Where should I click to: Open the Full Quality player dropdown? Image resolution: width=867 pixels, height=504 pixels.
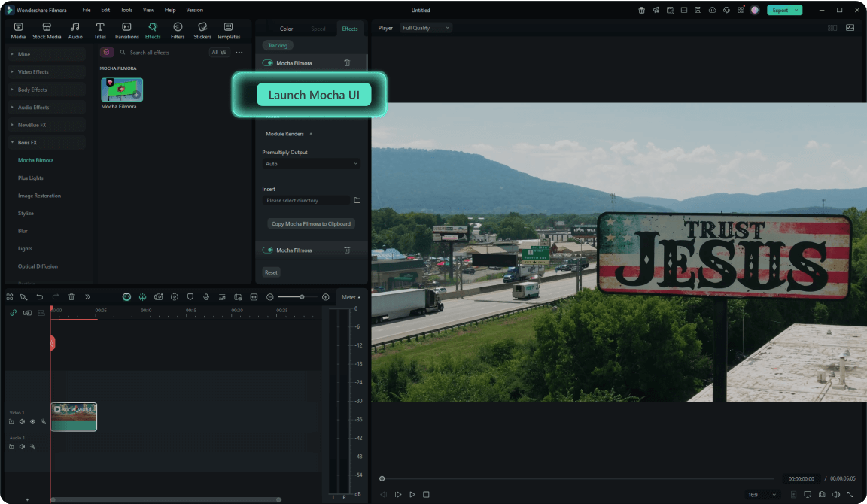tap(426, 28)
